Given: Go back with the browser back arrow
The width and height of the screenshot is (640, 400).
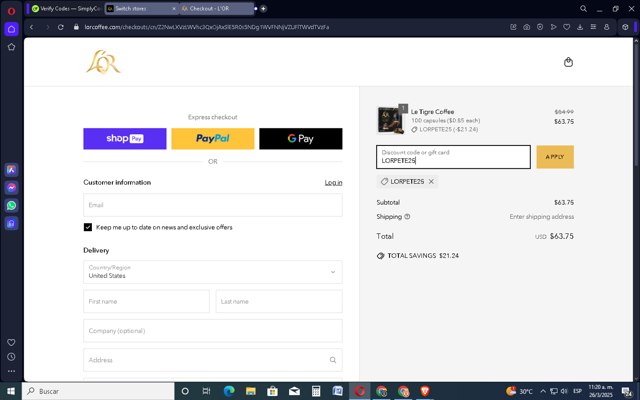Looking at the screenshot, I should (31, 27).
